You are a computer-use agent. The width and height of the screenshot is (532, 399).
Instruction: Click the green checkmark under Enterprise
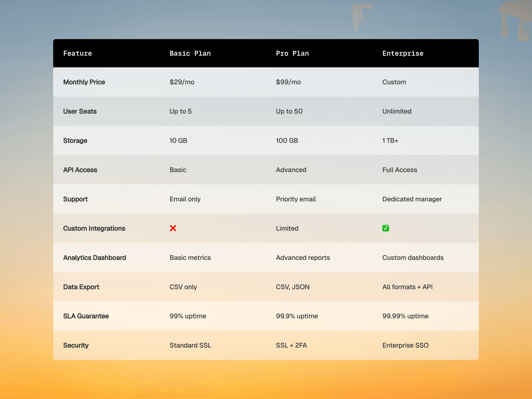point(386,228)
